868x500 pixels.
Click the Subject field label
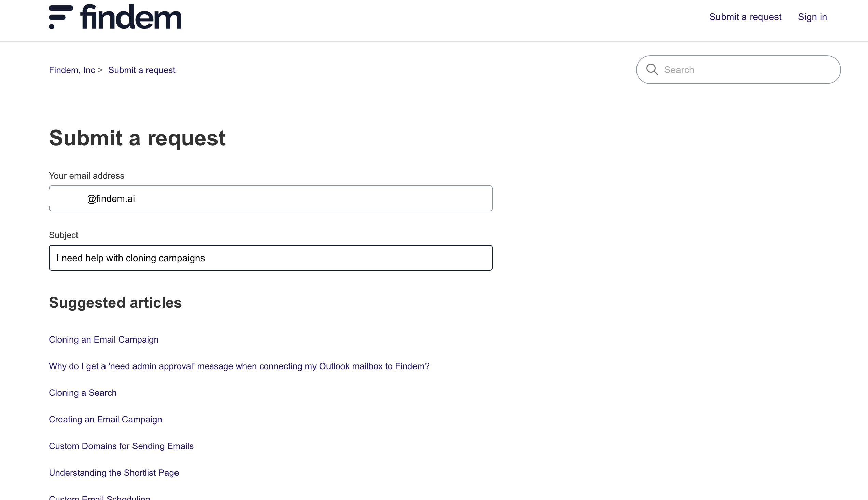point(64,235)
